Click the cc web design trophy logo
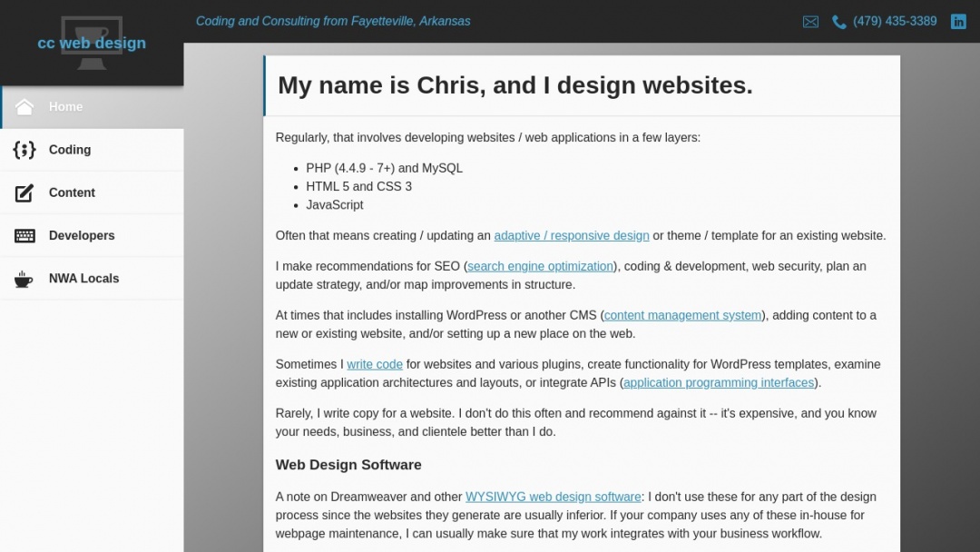Screen dimensions: 980x552 click(x=91, y=41)
